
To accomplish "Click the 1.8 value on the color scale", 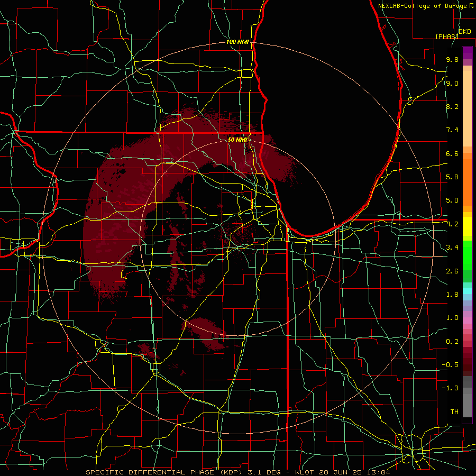I will click(x=452, y=295).
